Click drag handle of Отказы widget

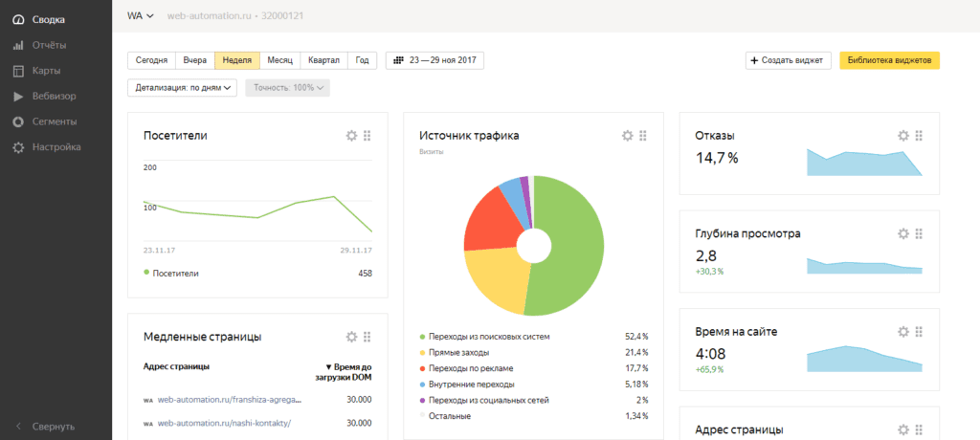[919, 135]
